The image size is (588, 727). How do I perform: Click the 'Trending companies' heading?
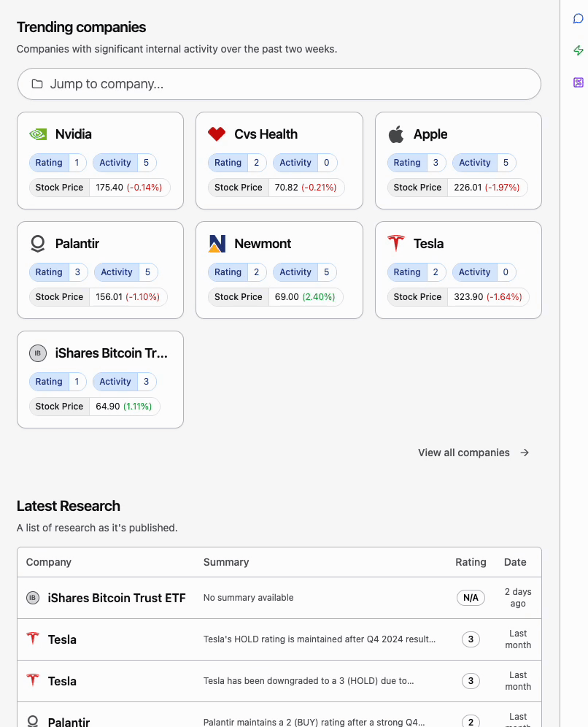click(x=81, y=27)
